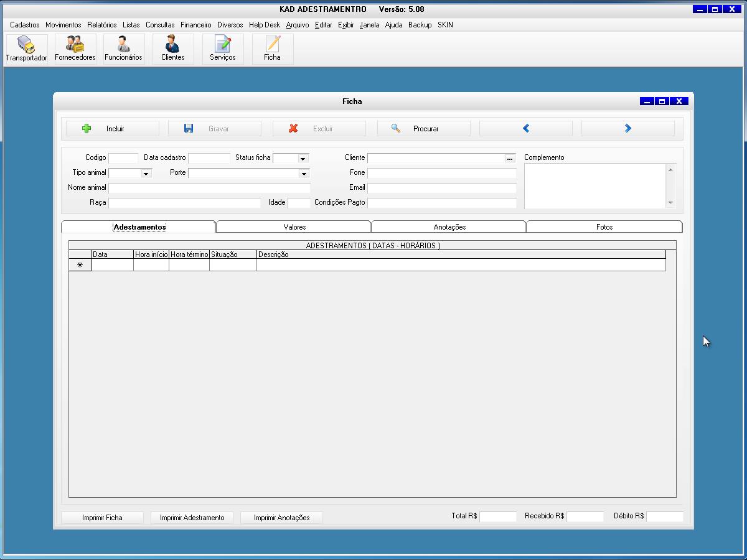Viewport: 747px width, 560px height.
Task: Click the Cliente input field
Action: coord(436,158)
